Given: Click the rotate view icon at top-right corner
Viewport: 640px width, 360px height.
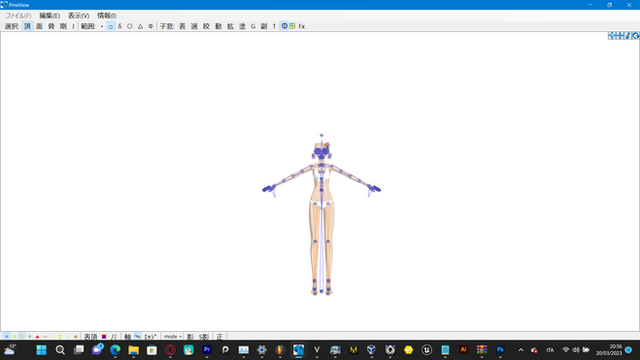Looking at the screenshot, I should [x=636, y=36].
